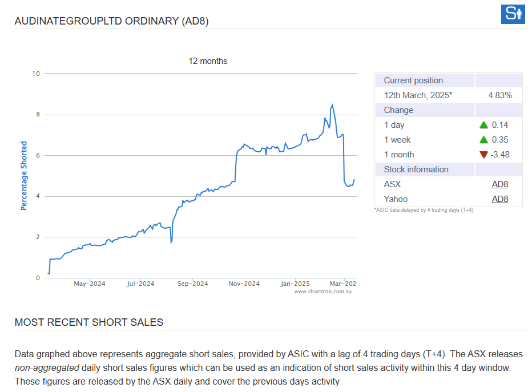The height and width of the screenshot is (392, 532).
Task: Click the '12 months' chart title
Action: (x=208, y=61)
